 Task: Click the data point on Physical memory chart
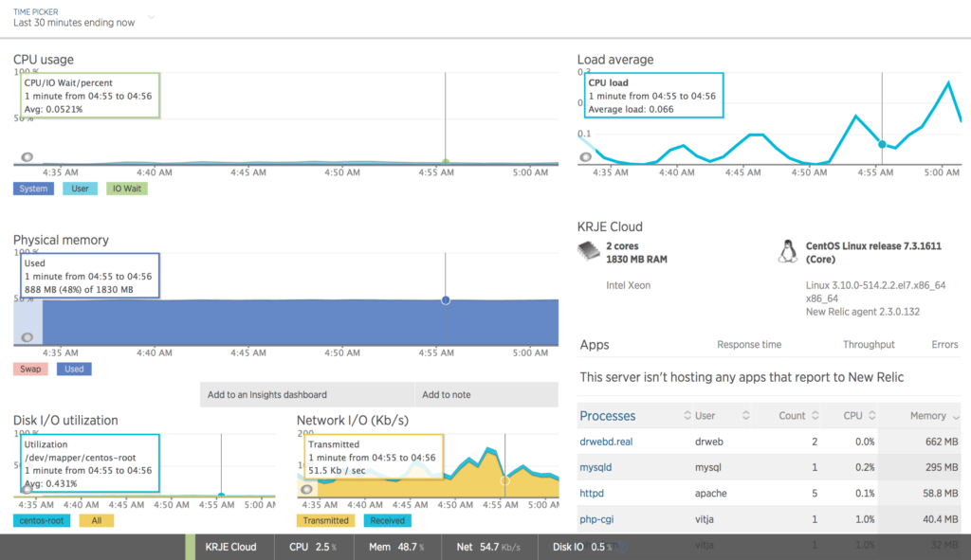click(446, 300)
